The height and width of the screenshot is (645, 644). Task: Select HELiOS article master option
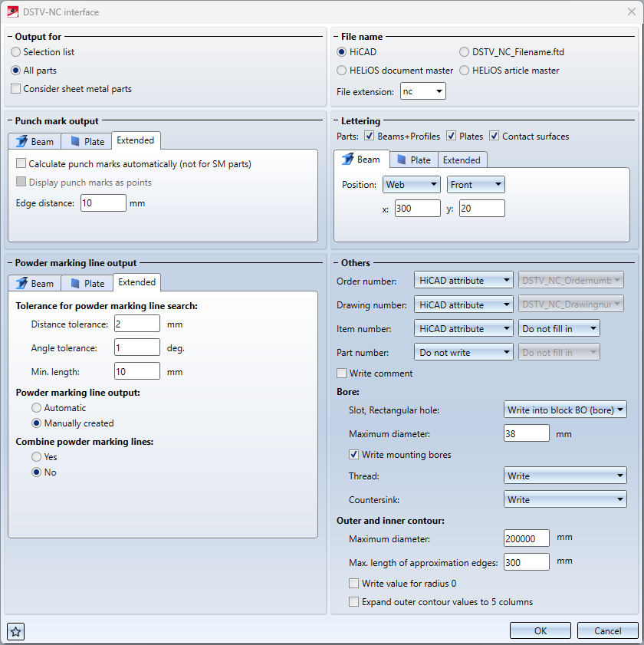coord(464,71)
